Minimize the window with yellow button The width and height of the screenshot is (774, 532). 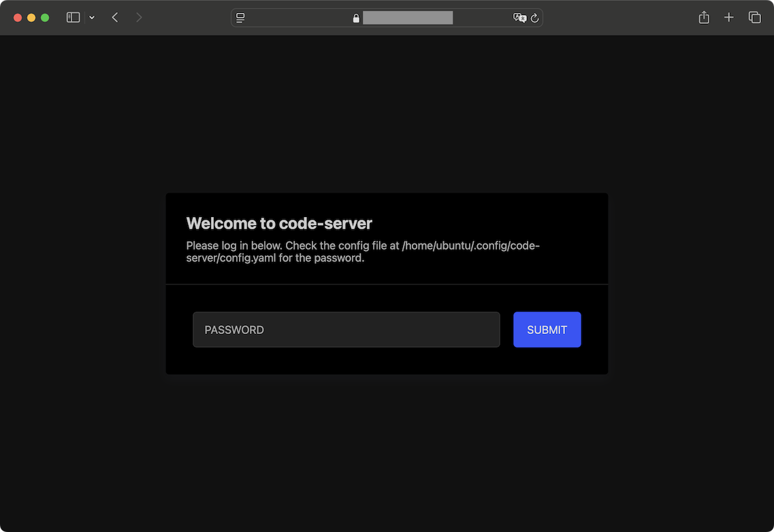(x=31, y=18)
